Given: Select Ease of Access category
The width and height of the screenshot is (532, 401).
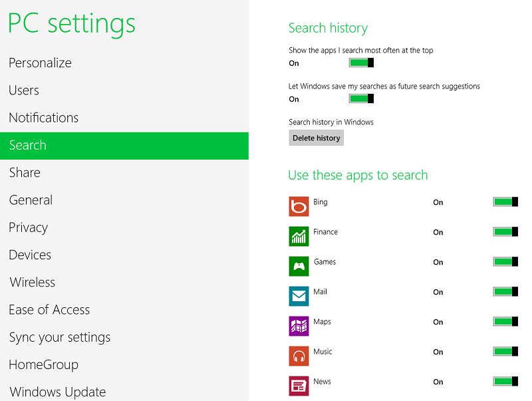Looking at the screenshot, I should click(124, 310).
